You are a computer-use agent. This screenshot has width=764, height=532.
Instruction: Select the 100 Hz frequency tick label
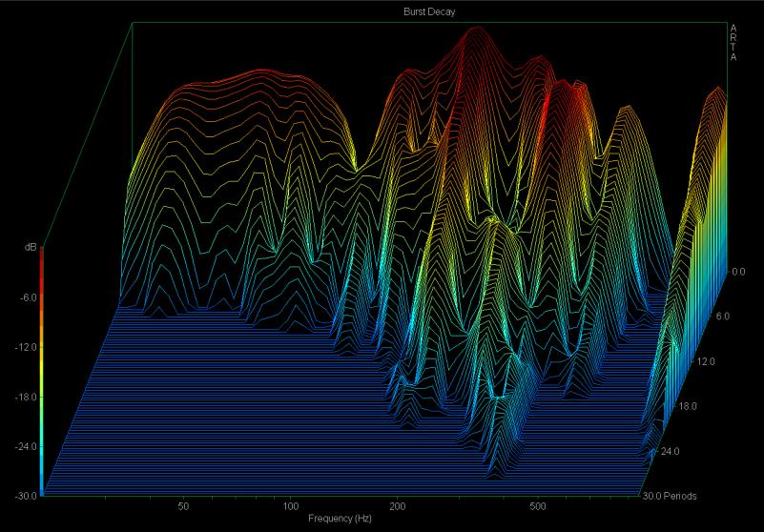(x=291, y=506)
